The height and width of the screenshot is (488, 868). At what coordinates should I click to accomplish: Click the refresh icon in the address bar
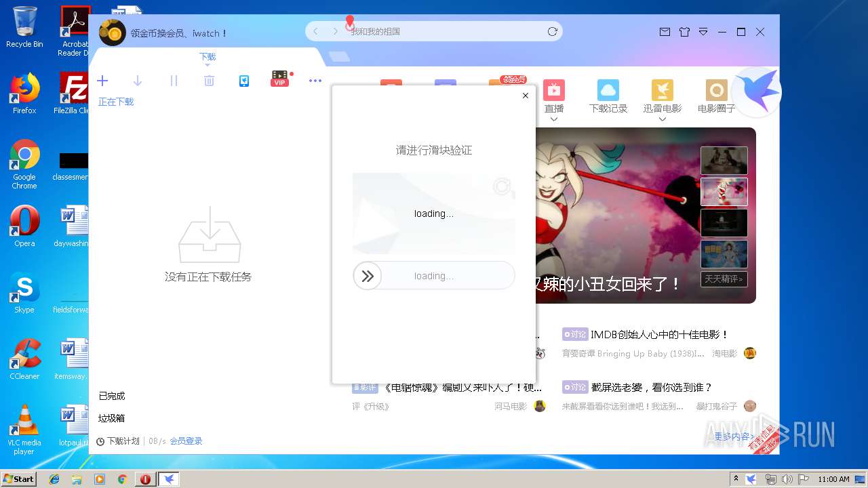click(x=553, y=31)
